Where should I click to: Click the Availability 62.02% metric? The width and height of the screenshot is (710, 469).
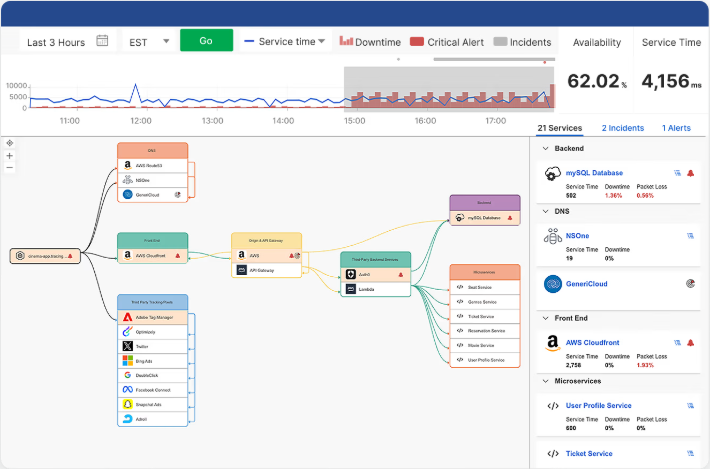click(x=596, y=81)
